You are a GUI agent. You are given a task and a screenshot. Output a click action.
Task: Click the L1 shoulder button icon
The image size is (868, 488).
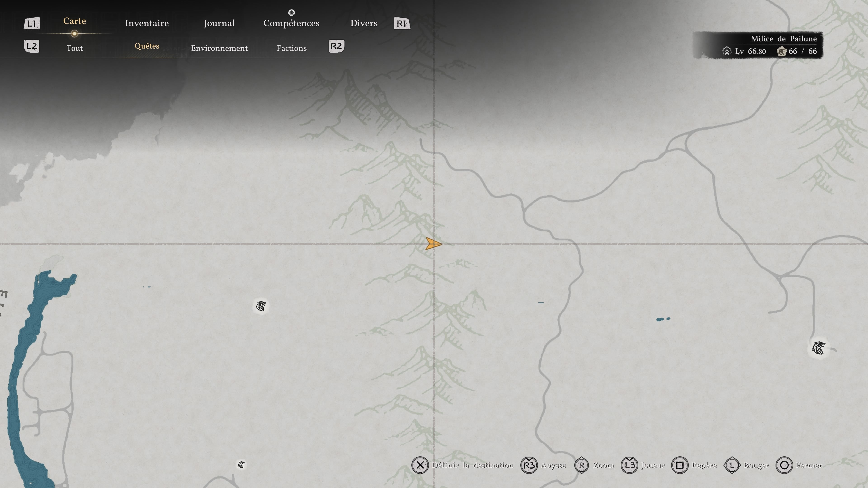(32, 23)
